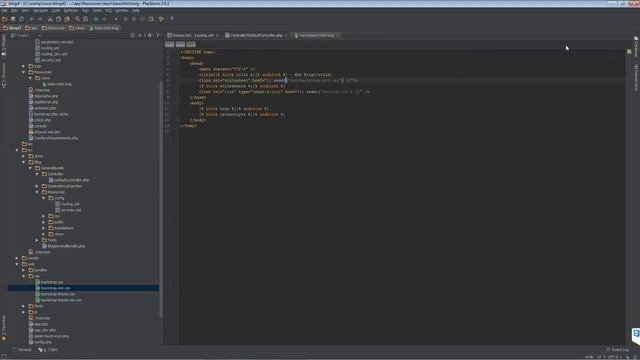Screen dimensions: 640x360
Task: Collapse the GeneralBundle folder
Action: click(x=30, y=168)
